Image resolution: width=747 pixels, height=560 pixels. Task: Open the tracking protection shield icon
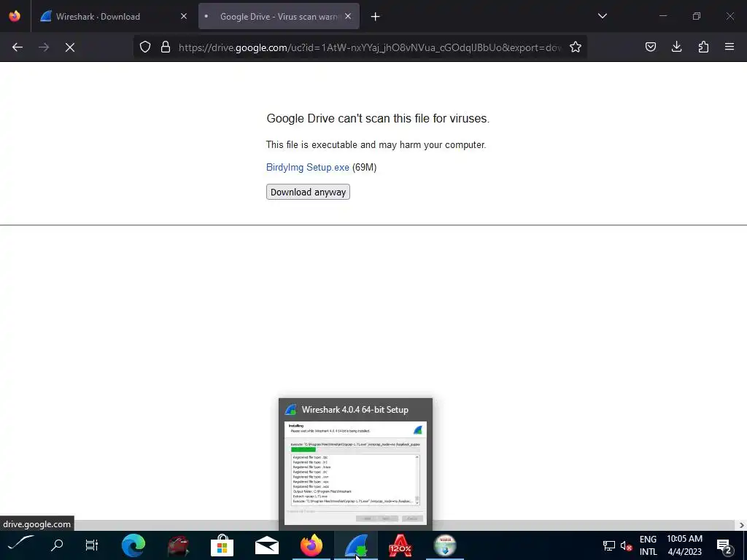[x=145, y=47]
